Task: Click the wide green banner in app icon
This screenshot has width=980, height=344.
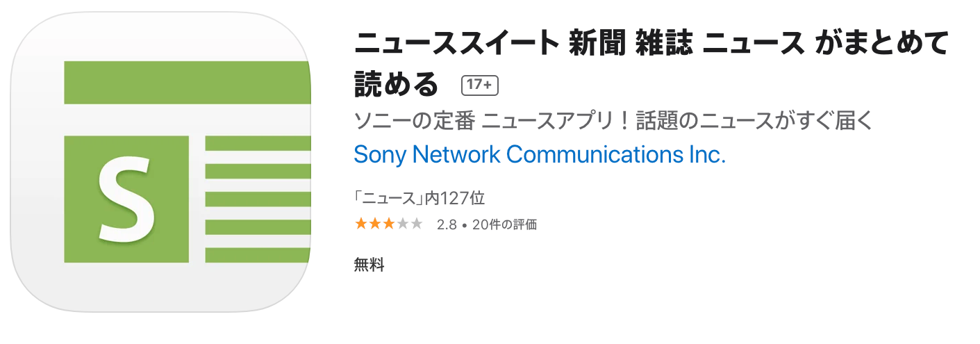Action: 186,83
